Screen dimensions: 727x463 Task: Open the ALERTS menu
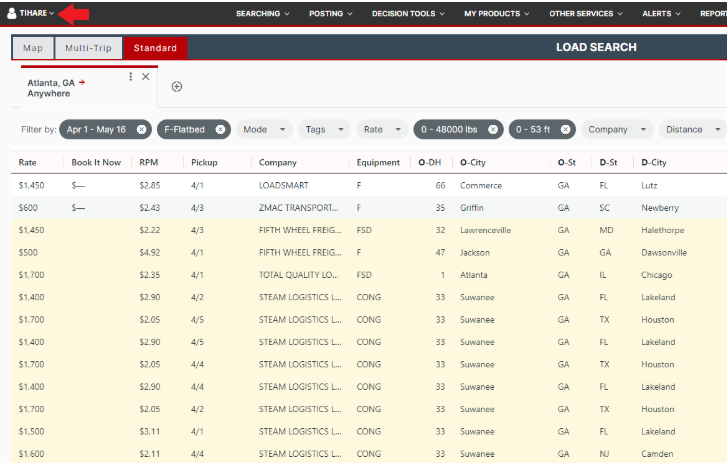661,14
